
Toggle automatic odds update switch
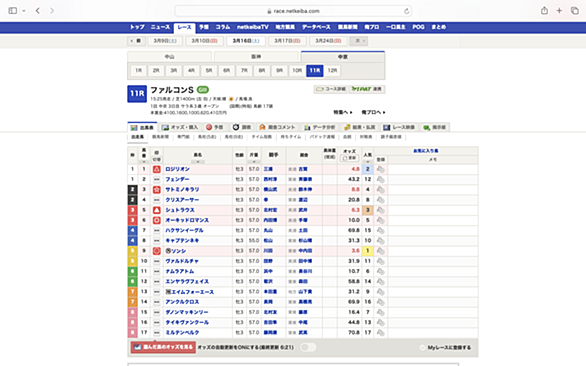tap(308, 347)
